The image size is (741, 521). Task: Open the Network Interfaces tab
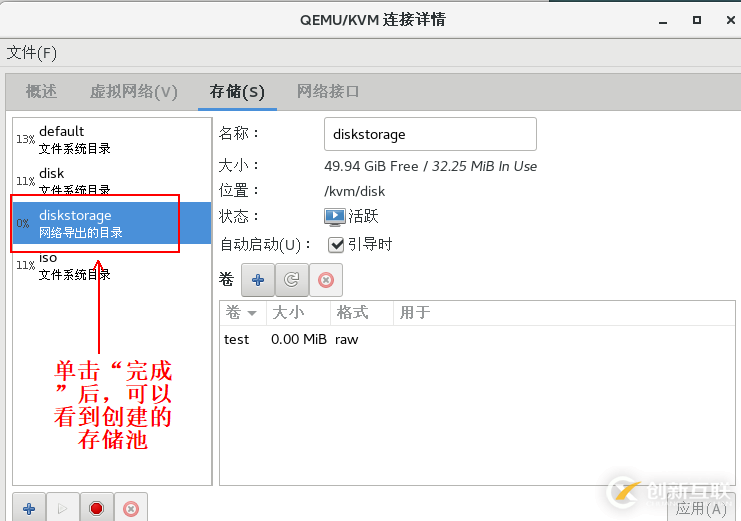327,91
